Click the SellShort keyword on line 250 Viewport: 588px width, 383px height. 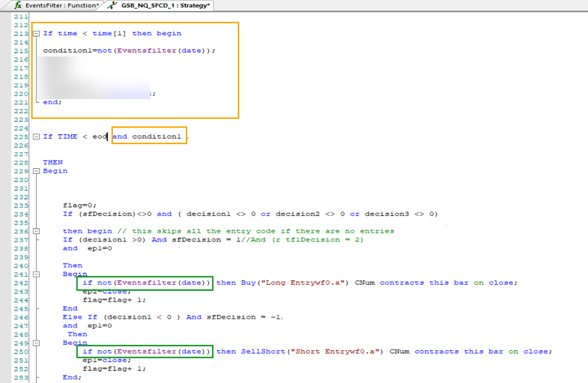(x=263, y=352)
